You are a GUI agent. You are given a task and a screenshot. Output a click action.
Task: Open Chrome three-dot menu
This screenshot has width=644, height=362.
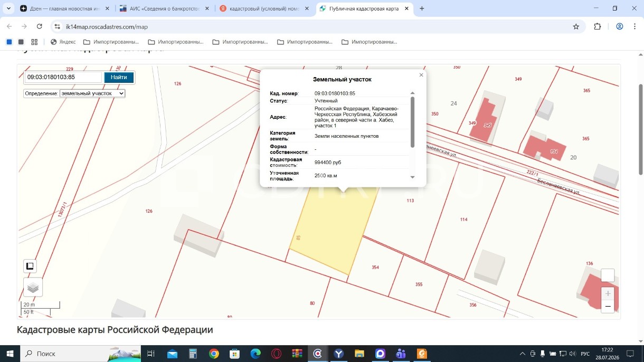point(634,26)
